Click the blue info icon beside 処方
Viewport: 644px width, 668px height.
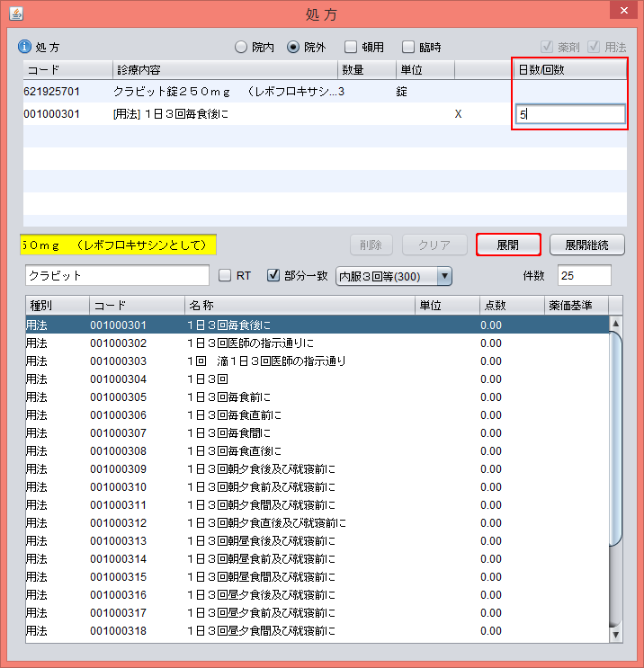[x=24, y=47]
